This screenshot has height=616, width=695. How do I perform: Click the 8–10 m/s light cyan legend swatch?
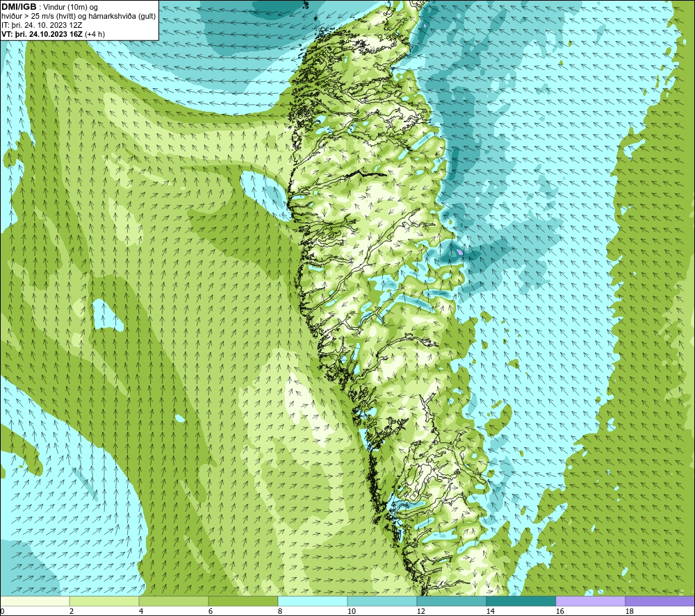[x=313, y=601]
